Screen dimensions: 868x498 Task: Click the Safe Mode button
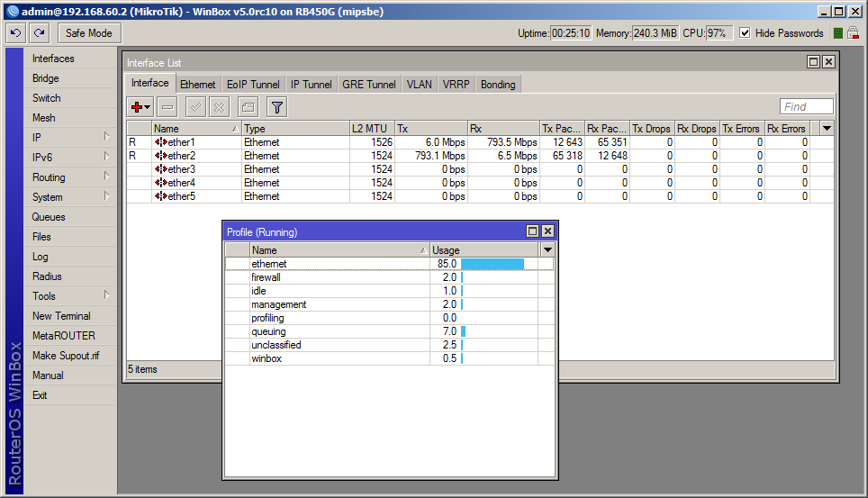tap(88, 33)
